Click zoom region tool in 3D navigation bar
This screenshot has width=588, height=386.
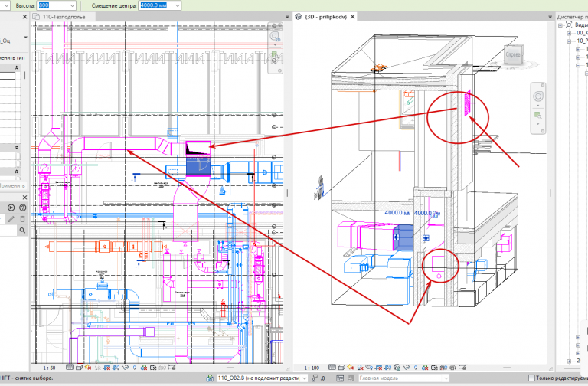(538, 115)
